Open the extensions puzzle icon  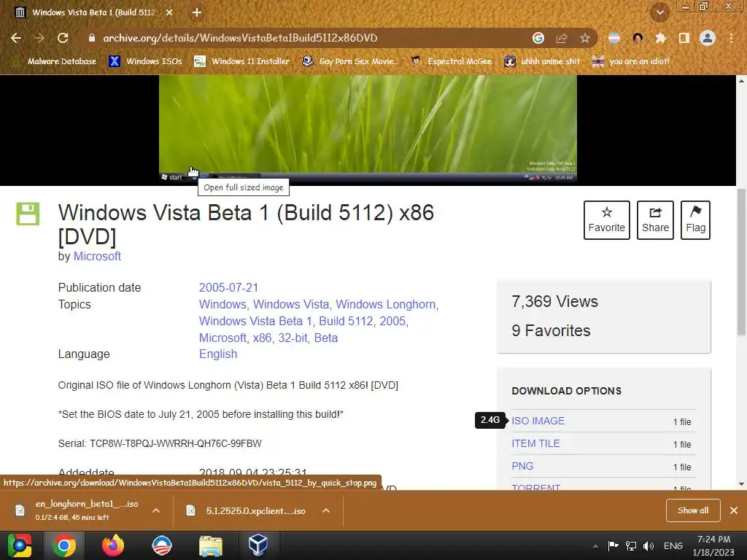[661, 38]
